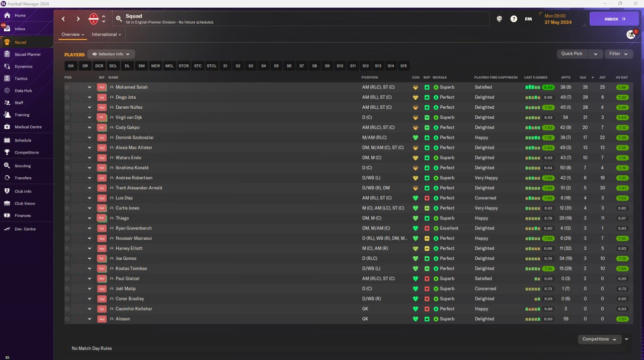The width and height of the screenshot is (644, 360).
Task: Open the FM menu icon
Action: tap(528, 19)
